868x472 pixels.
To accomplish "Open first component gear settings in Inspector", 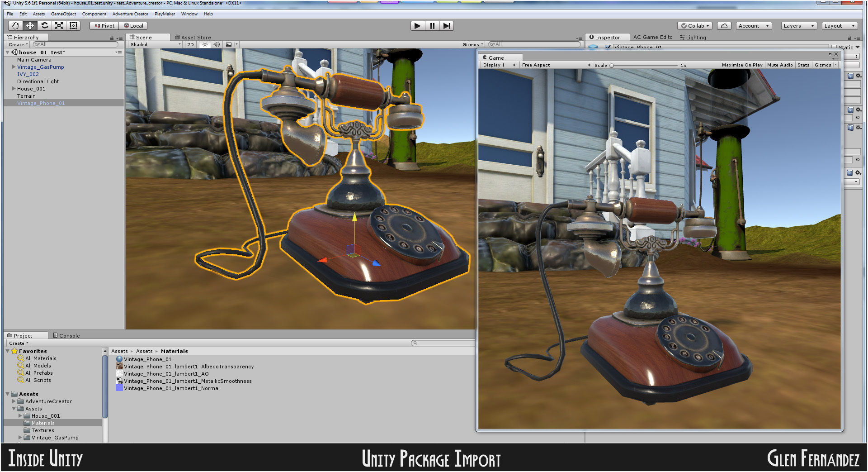I will click(858, 76).
